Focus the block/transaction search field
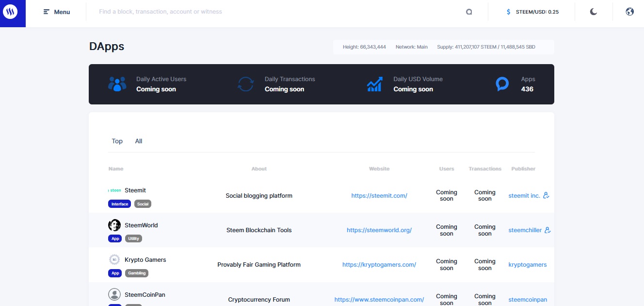Viewport: 644px width, 306px height. [276, 12]
